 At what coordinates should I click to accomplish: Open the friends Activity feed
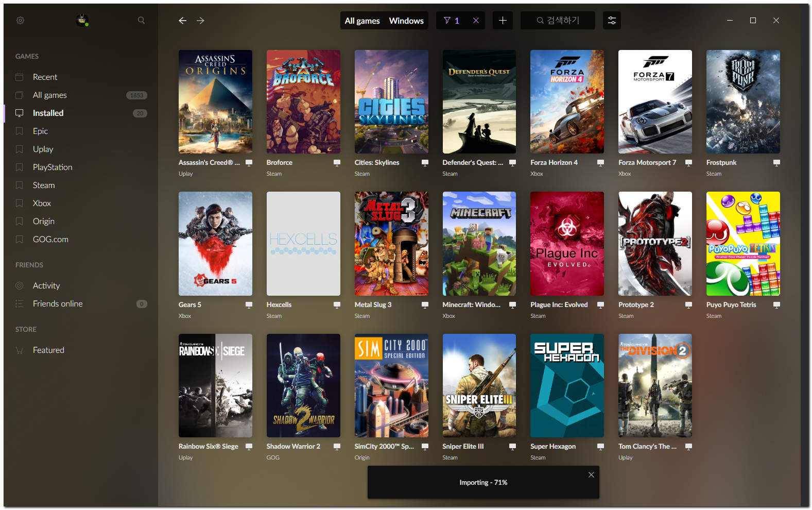click(81, 285)
